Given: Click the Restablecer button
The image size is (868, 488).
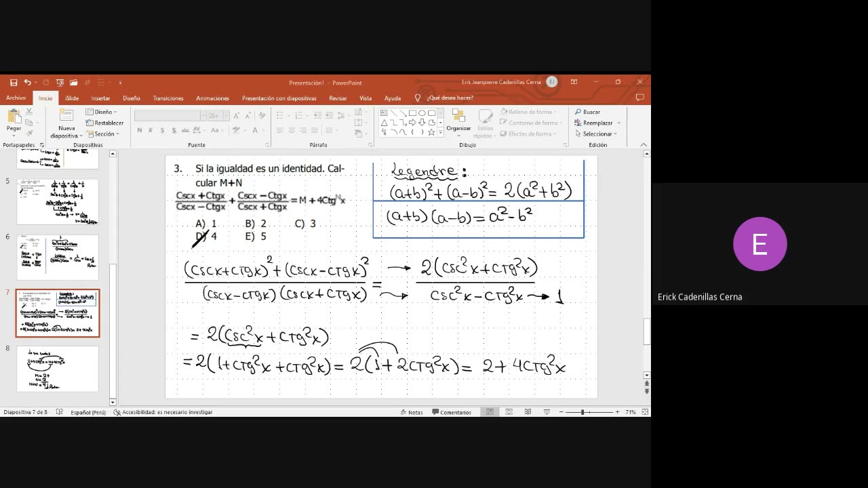Looking at the screenshot, I should (x=104, y=123).
